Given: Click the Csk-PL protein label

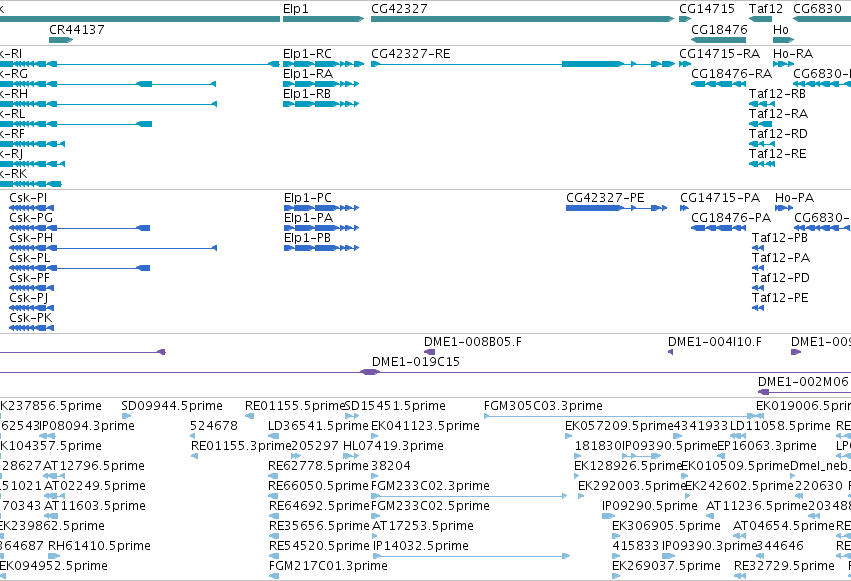Looking at the screenshot, I should (30, 258).
